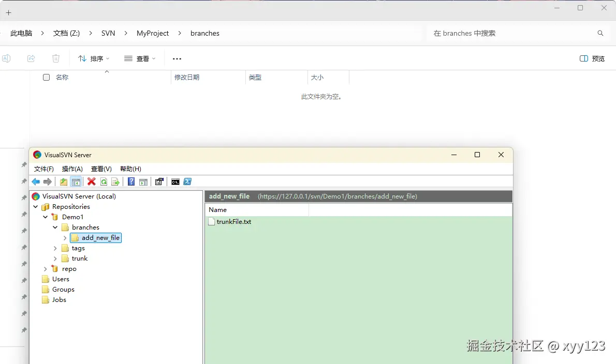Toggle the 预览 preview pane button
This screenshot has width=616, height=364.
[592, 58]
